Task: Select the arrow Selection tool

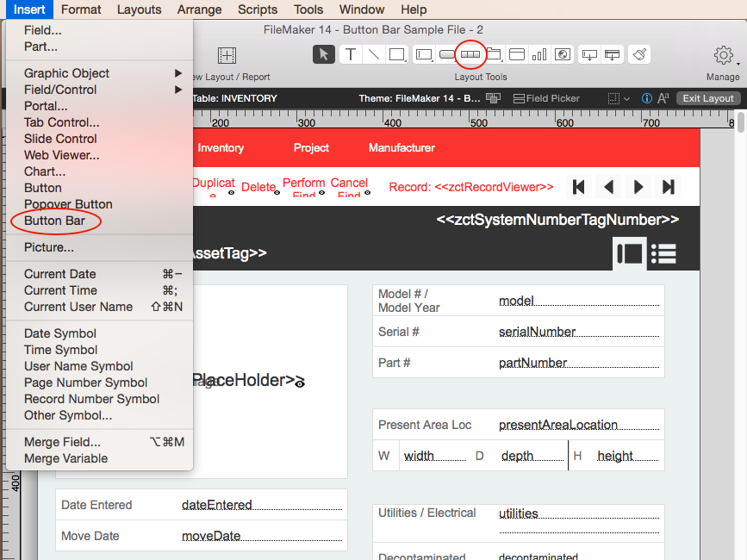Action: pyautogui.click(x=323, y=54)
